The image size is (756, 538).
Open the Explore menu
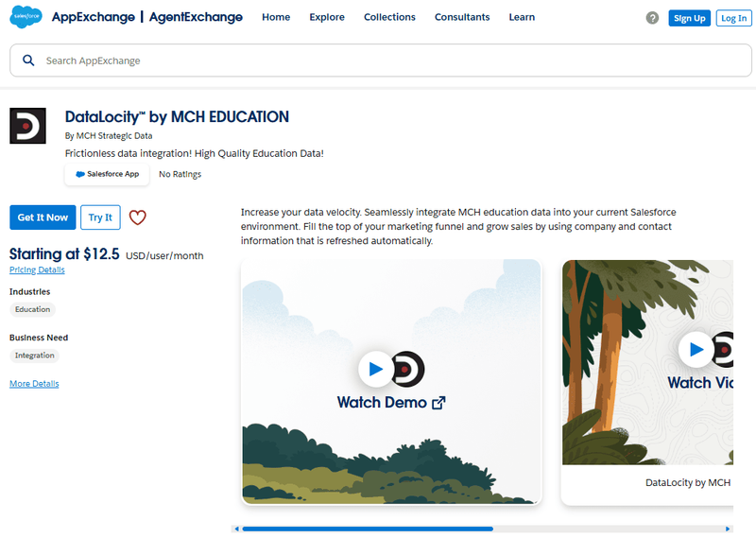tap(327, 17)
